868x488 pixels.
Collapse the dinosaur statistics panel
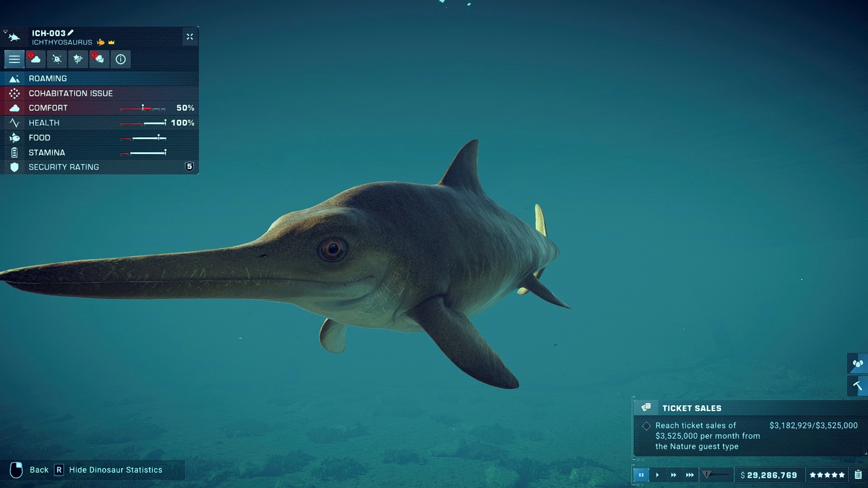190,37
